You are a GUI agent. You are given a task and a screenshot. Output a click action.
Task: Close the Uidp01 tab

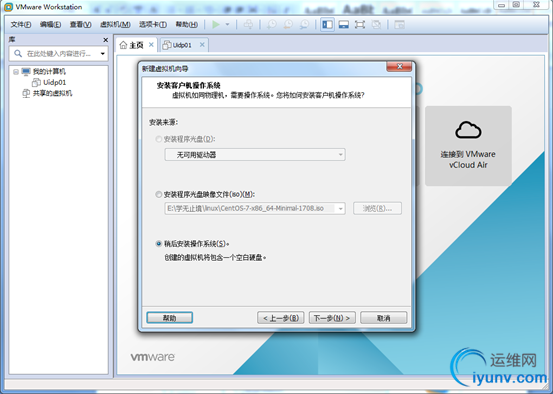[x=202, y=44]
